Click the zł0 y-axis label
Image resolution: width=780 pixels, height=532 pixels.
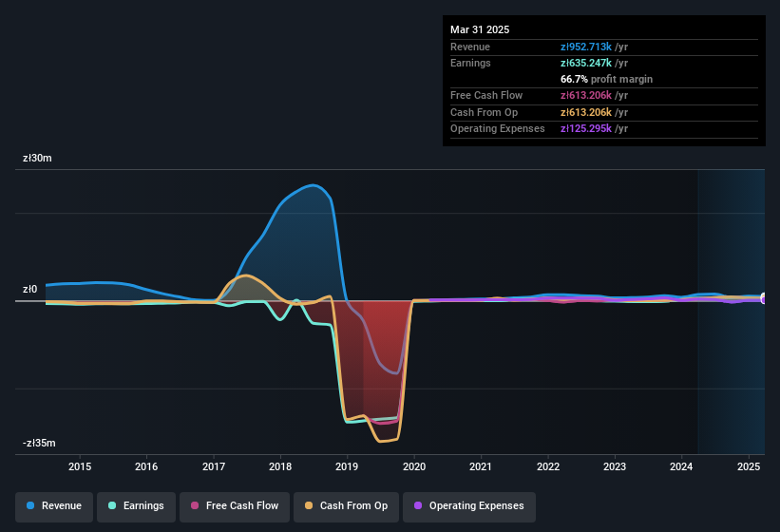(x=29, y=289)
